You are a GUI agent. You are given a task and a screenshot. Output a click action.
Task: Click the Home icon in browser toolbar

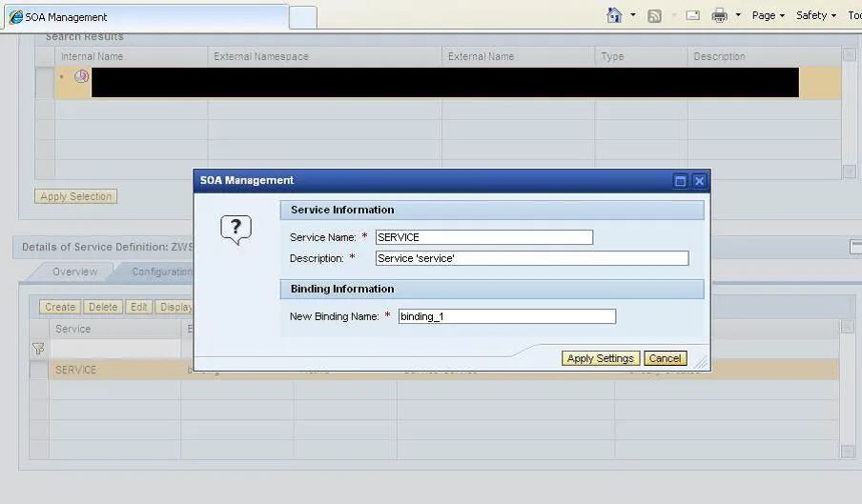[614, 15]
